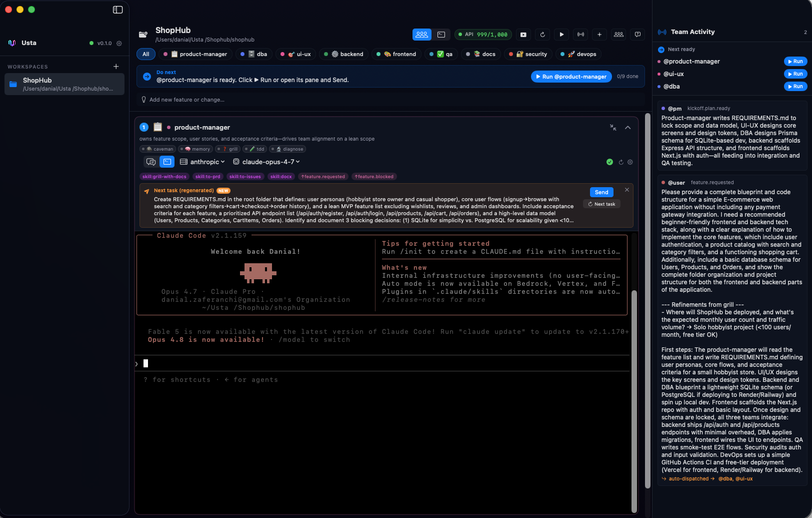Click the broadcast signal icon in header
The width and height of the screenshot is (812, 518).
(580, 35)
